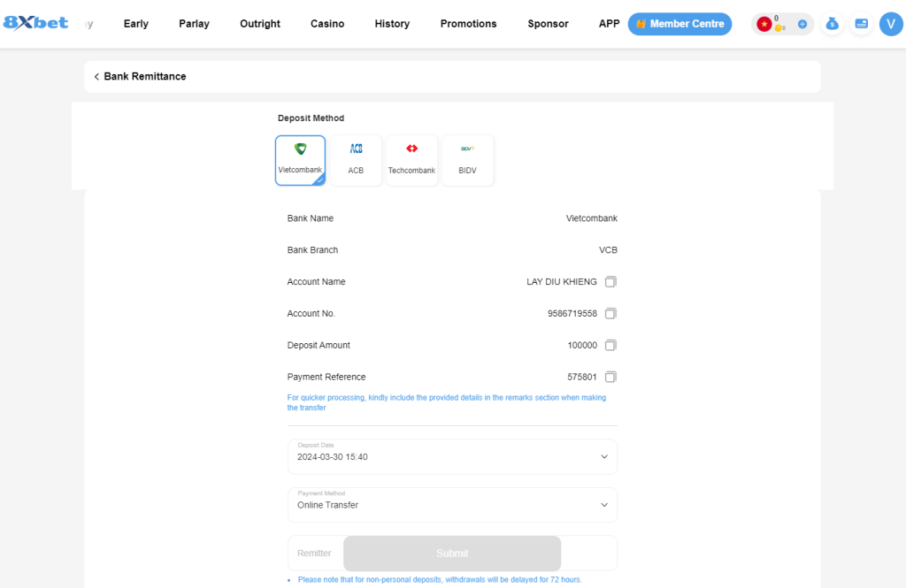Expand the Payment Method dropdown
This screenshot has width=906, height=588.
pyautogui.click(x=604, y=505)
